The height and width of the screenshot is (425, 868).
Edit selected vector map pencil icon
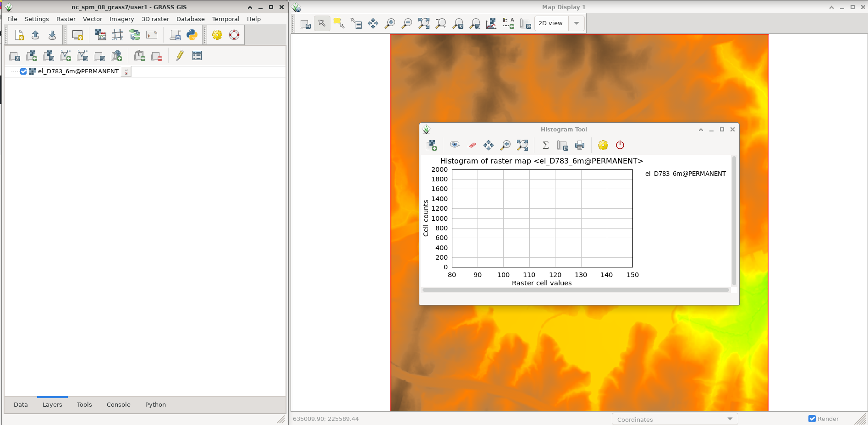coord(180,56)
